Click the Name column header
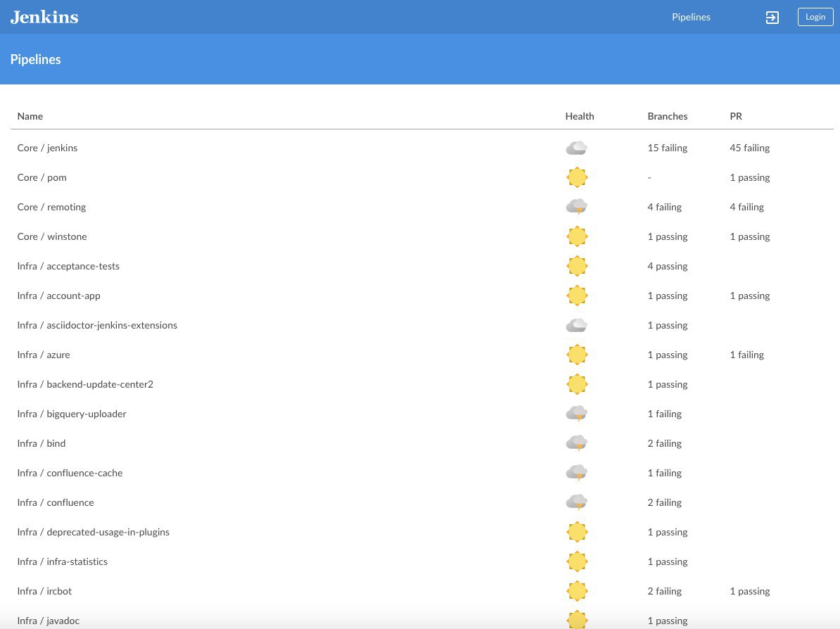 pos(30,116)
